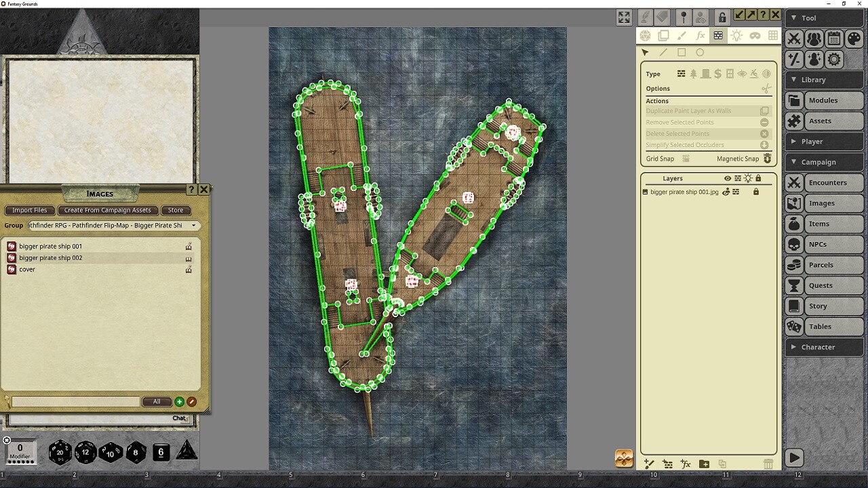Screen dimensions: 868x488
Task: Open the 'All' filter dropdown above the chat
Action: [x=157, y=401]
